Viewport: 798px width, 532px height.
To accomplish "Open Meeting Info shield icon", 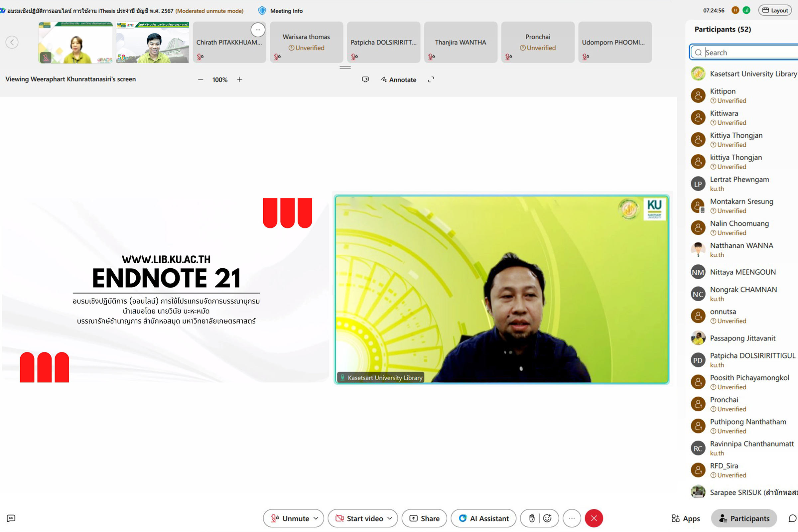I will 262,11.
